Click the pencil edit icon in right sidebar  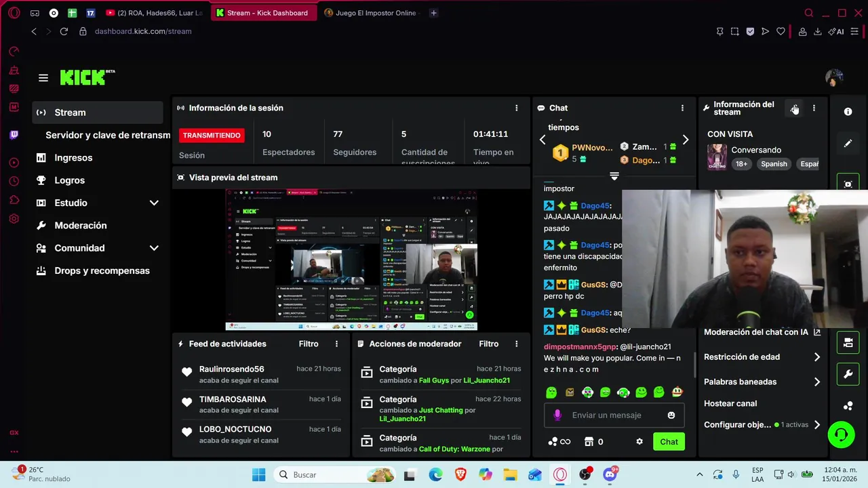coord(848,144)
